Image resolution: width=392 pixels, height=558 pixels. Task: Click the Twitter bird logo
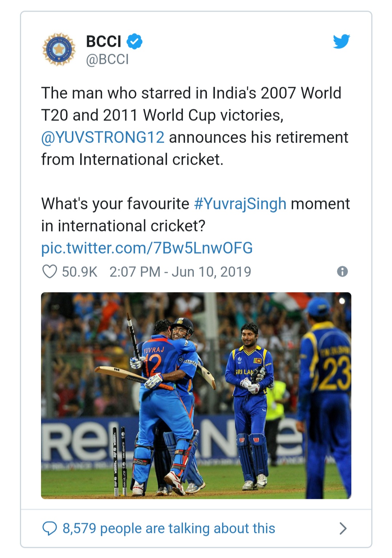click(x=341, y=41)
